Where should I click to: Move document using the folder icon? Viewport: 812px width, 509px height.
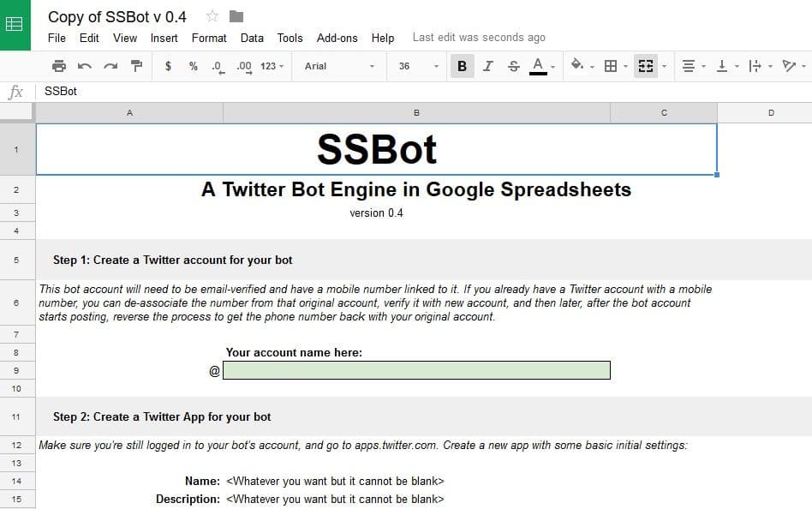point(236,16)
